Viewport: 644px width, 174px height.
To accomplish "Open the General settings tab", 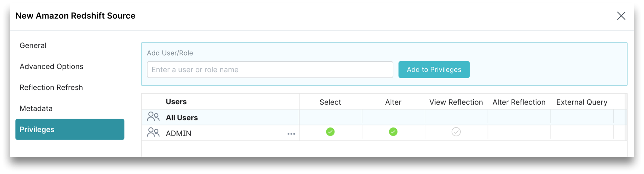I will pyautogui.click(x=33, y=46).
